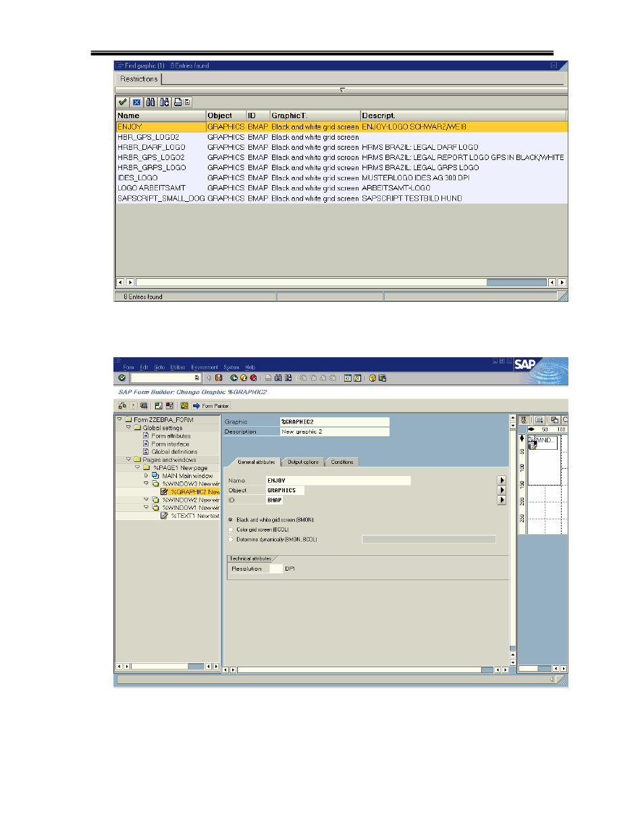Click the yellow Exit icon
Image resolution: width=644 pixels, height=834 pixels.
(244, 378)
